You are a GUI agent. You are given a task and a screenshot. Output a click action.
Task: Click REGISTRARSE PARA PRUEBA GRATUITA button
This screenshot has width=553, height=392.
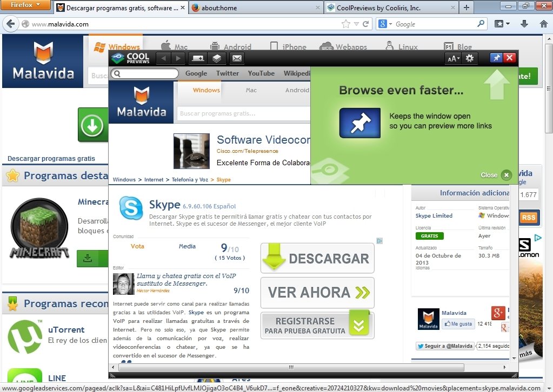click(x=317, y=326)
